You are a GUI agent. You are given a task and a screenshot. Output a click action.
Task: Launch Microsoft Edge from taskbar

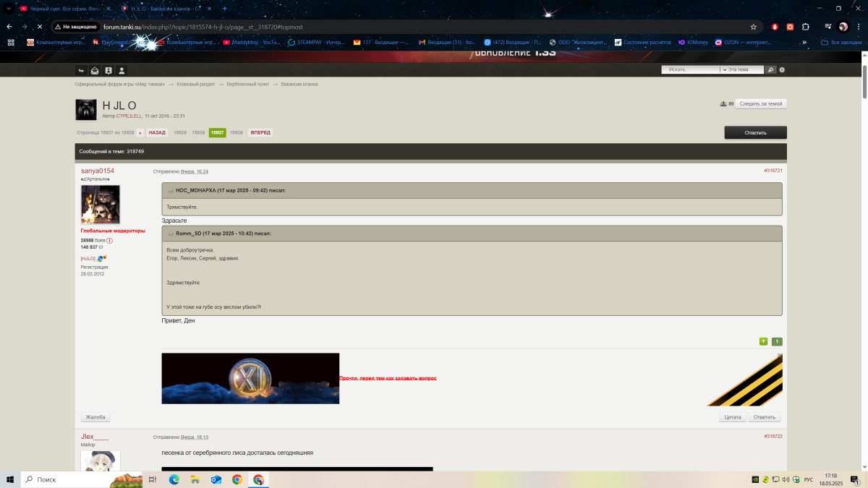coord(174,479)
